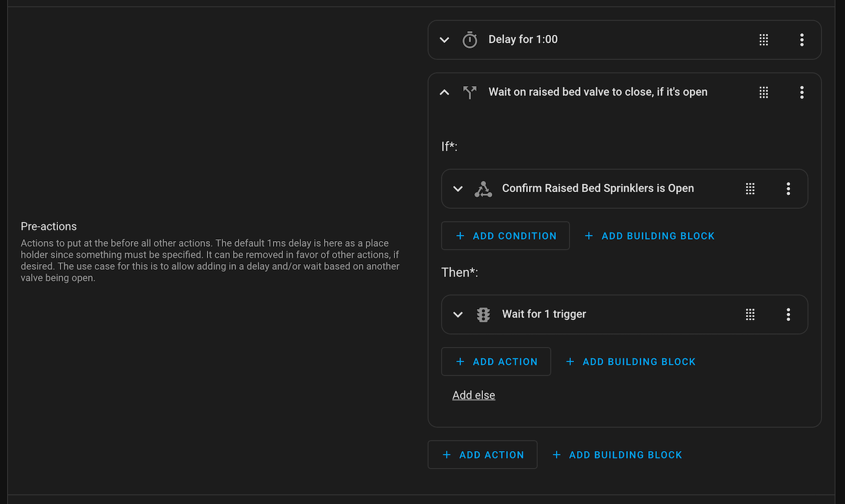Click the bottom Add Action button below the block
Viewport: 845px width, 504px height.
(482, 455)
